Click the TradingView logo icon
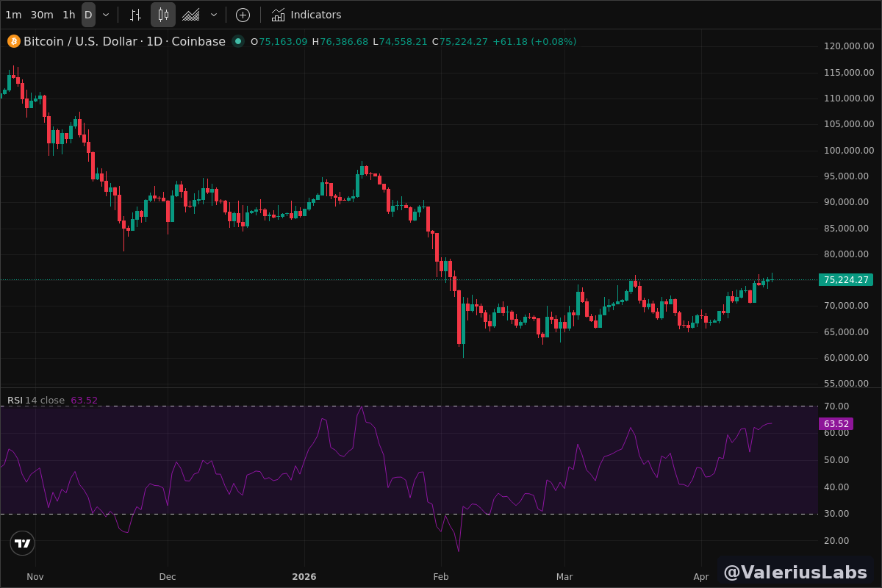This screenshot has height=588, width=882. click(x=23, y=543)
